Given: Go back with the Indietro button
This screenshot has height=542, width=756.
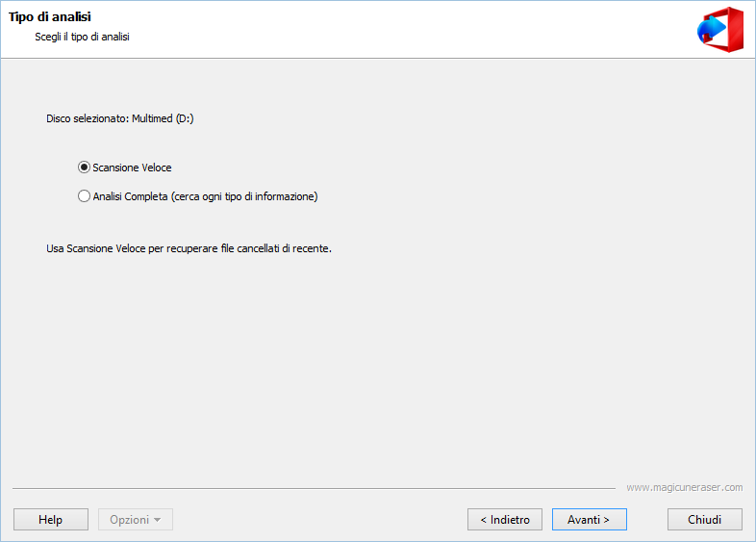Looking at the screenshot, I should (505, 520).
